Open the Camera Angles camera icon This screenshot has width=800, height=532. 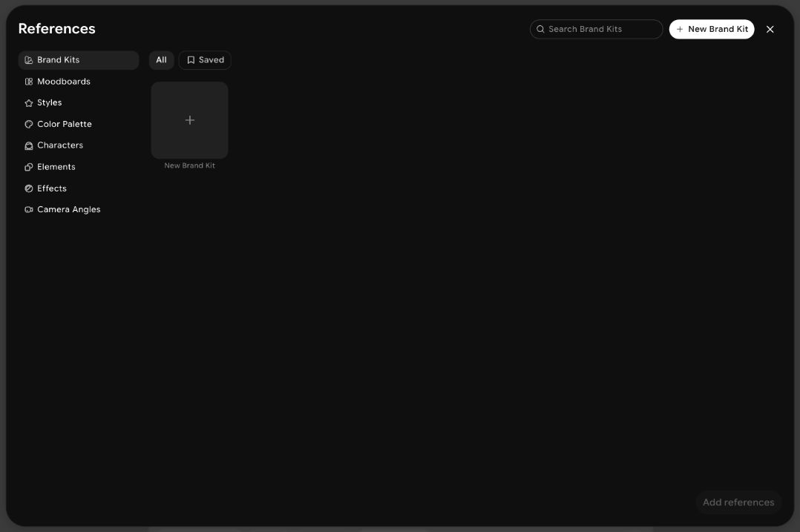(x=28, y=210)
